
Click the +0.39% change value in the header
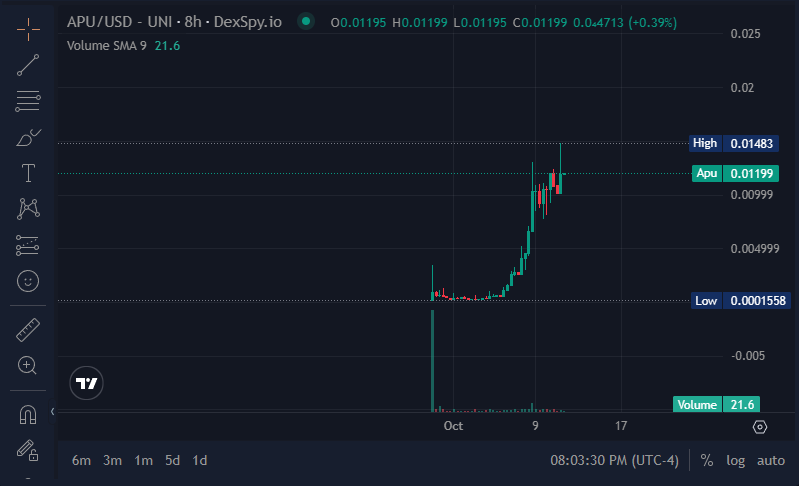click(x=653, y=22)
